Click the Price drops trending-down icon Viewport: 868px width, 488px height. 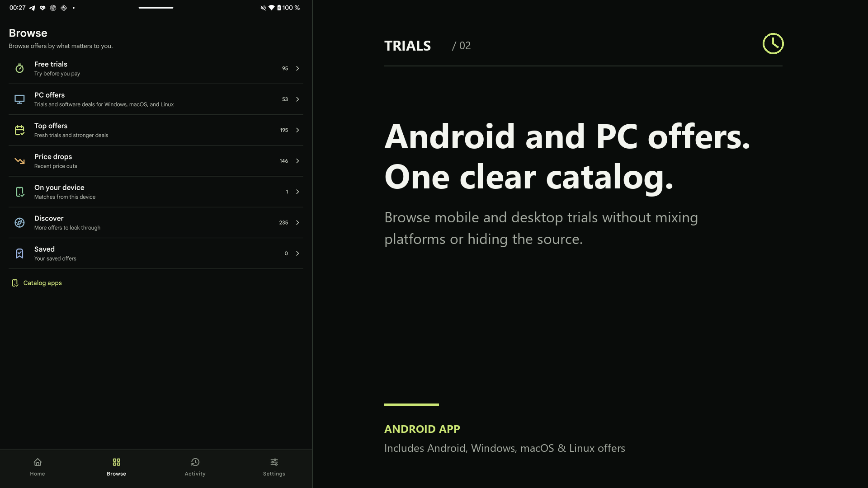pyautogui.click(x=19, y=161)
